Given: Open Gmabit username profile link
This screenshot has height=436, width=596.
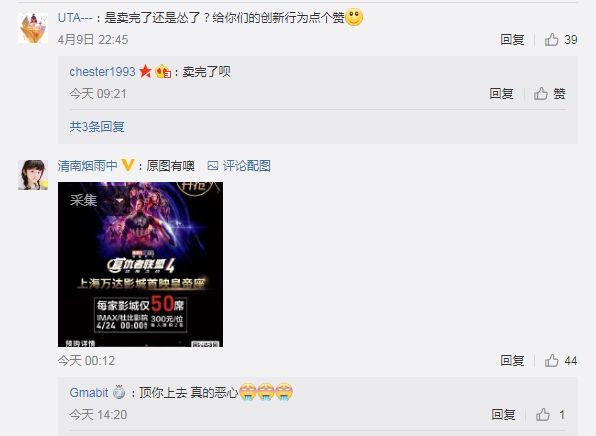Looking at the screenshot, I should pos(89,392).
